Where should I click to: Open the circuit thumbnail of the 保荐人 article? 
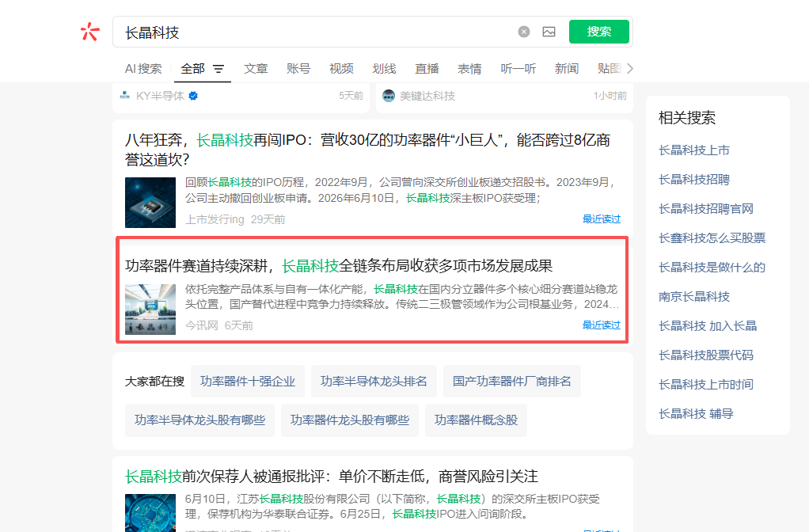coord(150,513)
